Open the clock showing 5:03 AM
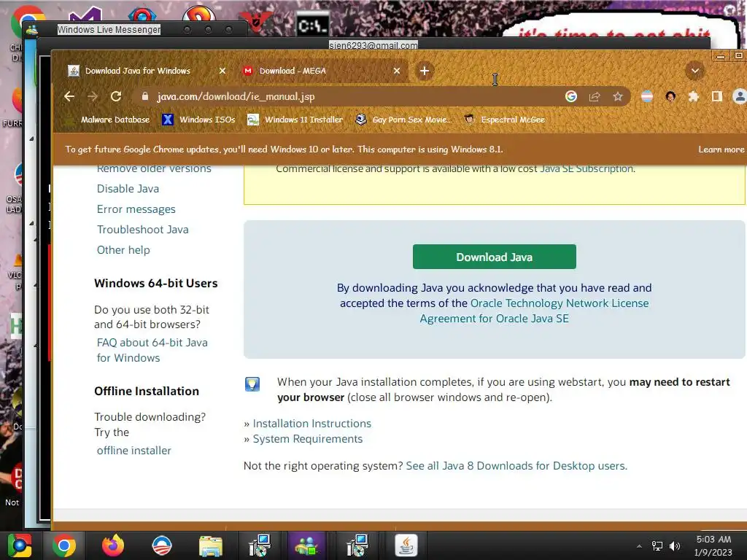 [713, 545]
